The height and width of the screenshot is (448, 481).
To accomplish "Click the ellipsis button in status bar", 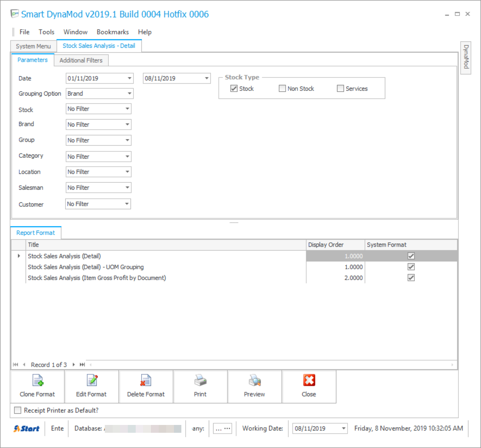I will click(x=223, y=429).
